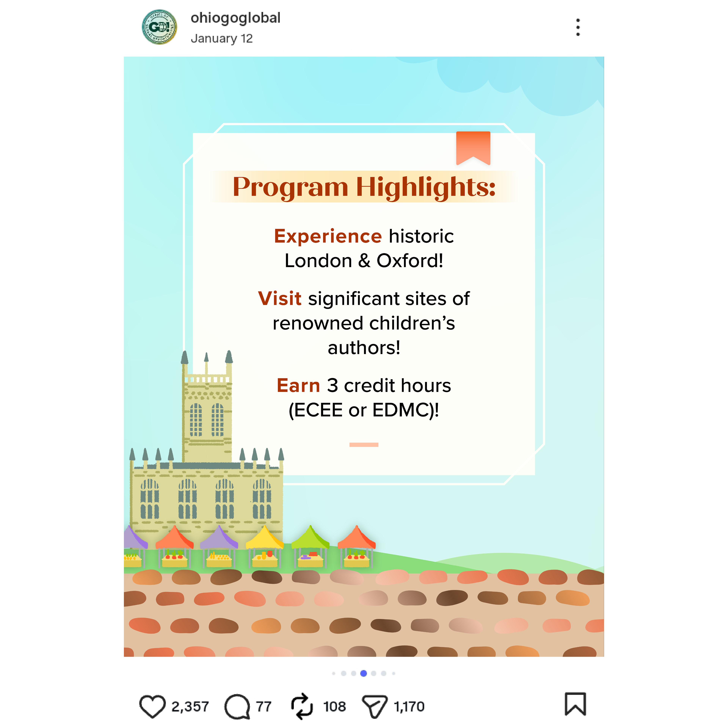Open the ohiogoglobal profile picture

click(159, 27)
